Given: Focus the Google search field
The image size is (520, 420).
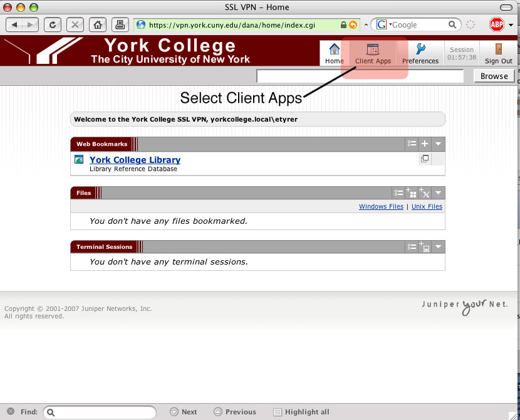Looking at the screenshot, I should [419, 24].
